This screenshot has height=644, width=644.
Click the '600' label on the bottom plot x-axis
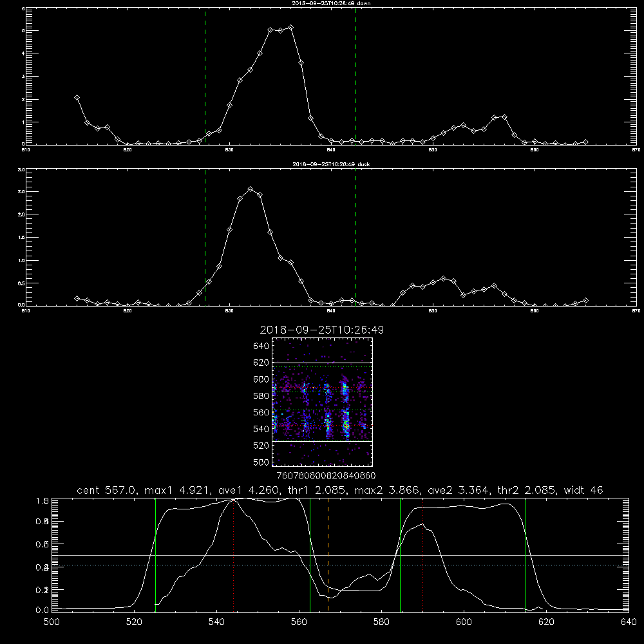(x=464, y=622)
